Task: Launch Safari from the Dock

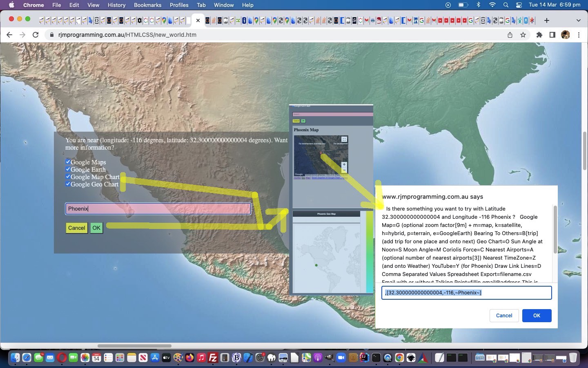Action: [x=27, y=358]
